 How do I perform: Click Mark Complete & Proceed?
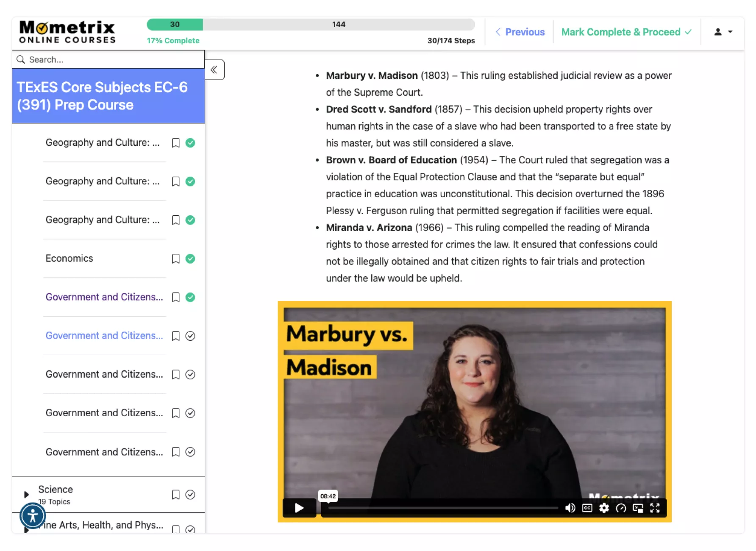tap(626, 32)
